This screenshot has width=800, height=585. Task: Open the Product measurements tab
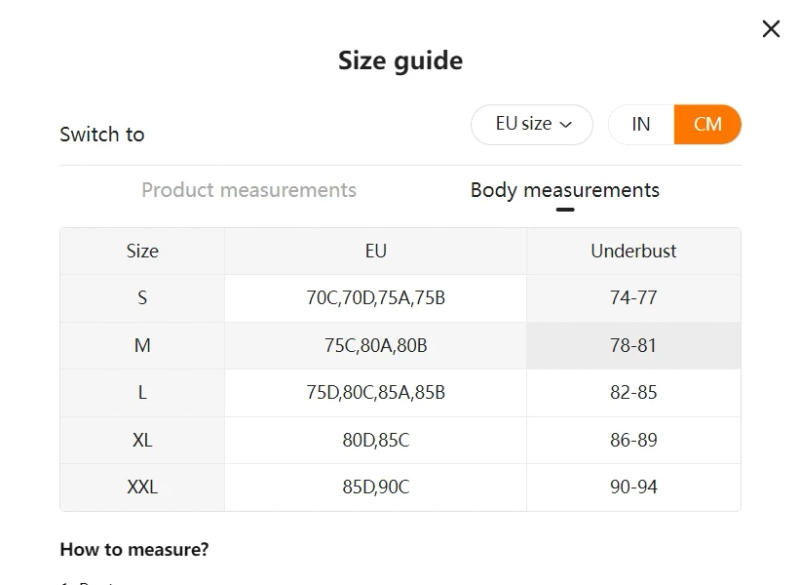tap(248, 189)
